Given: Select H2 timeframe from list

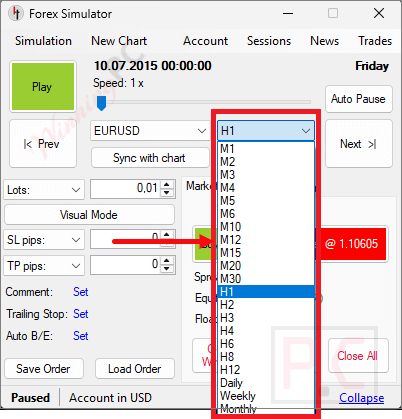Looking at the screenshot, I should click(266, 305).
